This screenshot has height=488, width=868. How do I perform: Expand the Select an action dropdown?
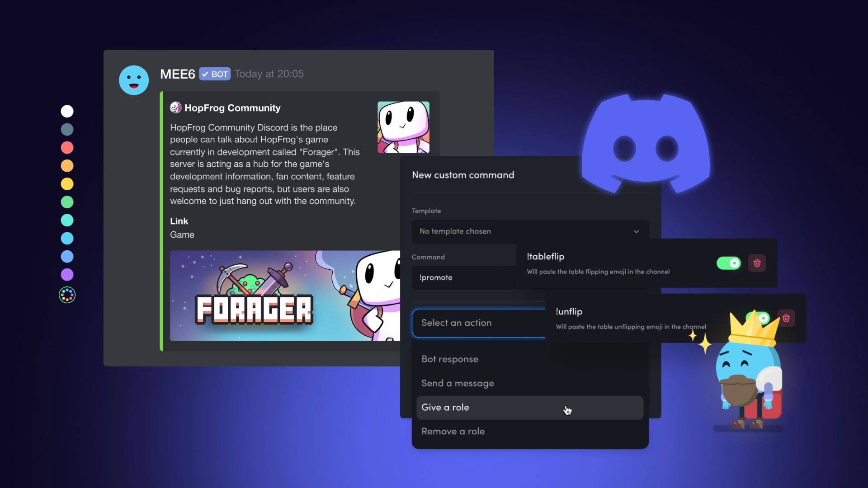tap(479, 323)
